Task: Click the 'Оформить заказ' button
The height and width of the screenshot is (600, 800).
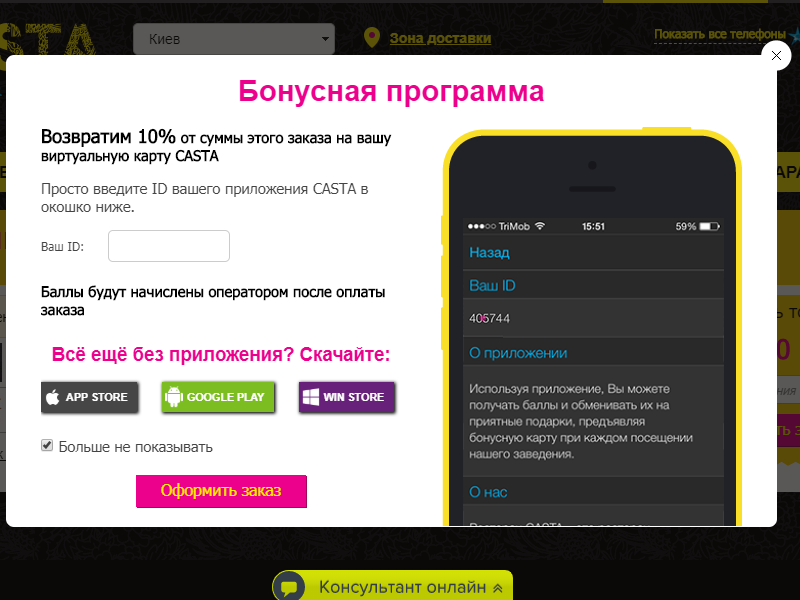Action: [x=221, y=491]
